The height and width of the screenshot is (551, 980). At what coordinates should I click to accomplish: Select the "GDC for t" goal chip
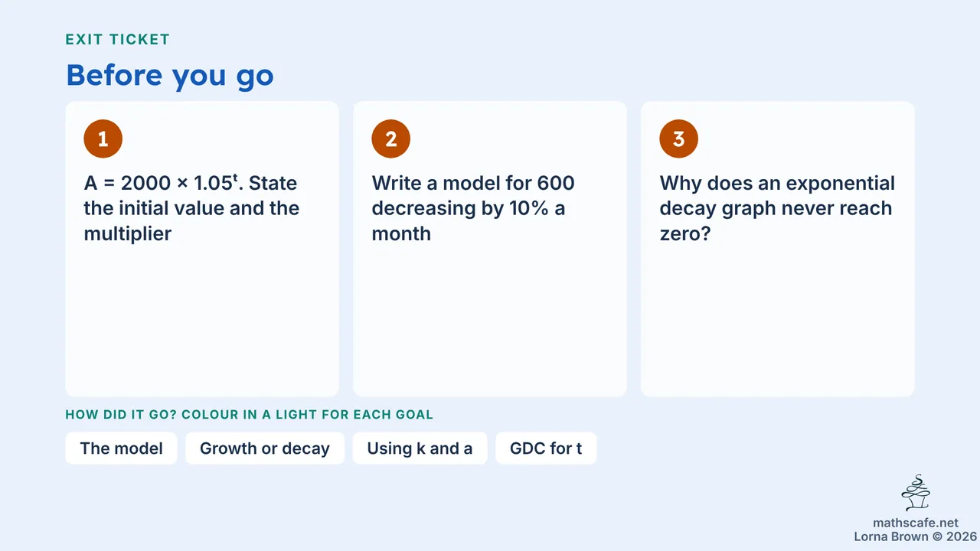click(546, 448)
